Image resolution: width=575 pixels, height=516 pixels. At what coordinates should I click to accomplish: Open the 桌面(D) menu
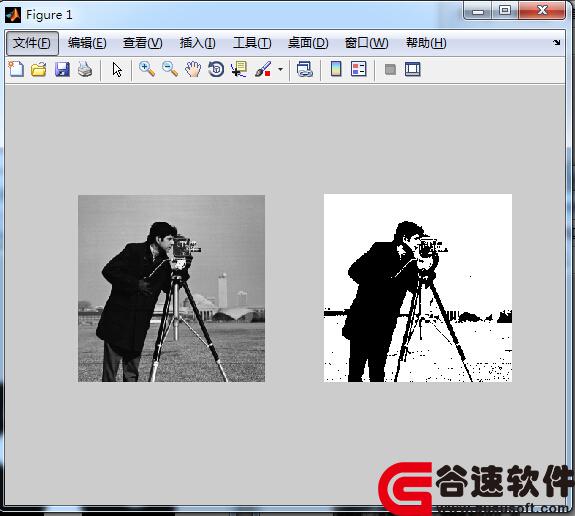coord(308,43)
